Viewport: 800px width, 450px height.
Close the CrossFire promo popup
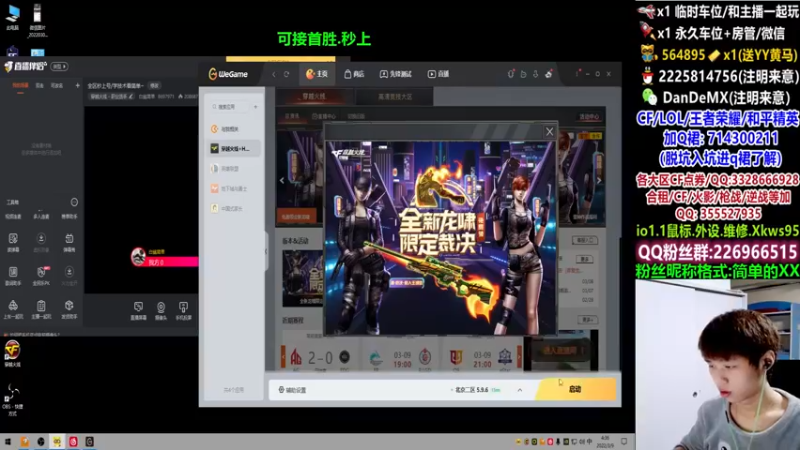point(549,132)
